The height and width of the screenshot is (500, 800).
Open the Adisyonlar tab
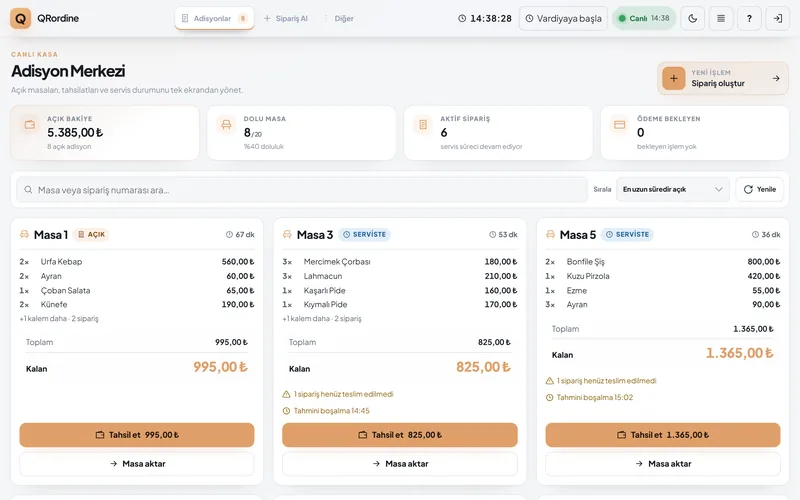point(214,18)
